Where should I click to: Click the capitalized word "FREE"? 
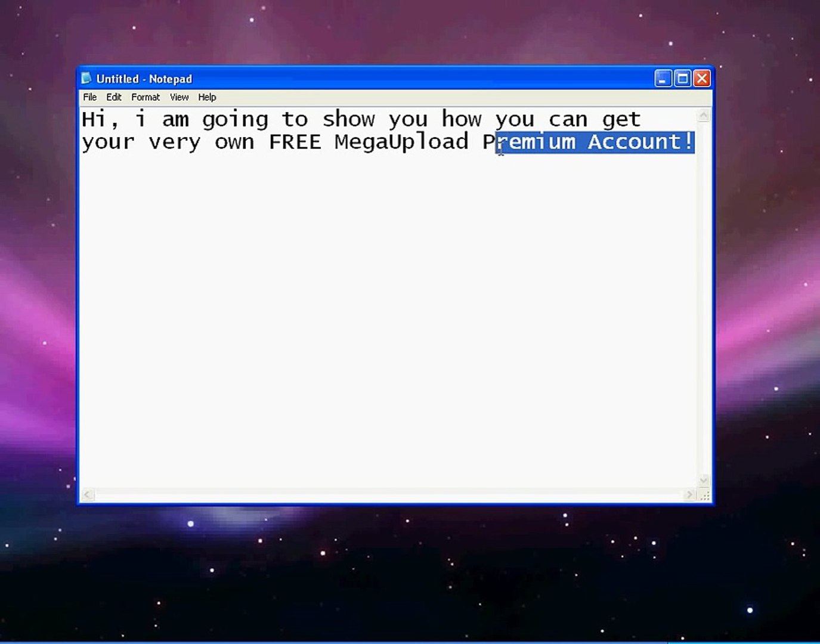pyautogui.click(x=295, y=142)
